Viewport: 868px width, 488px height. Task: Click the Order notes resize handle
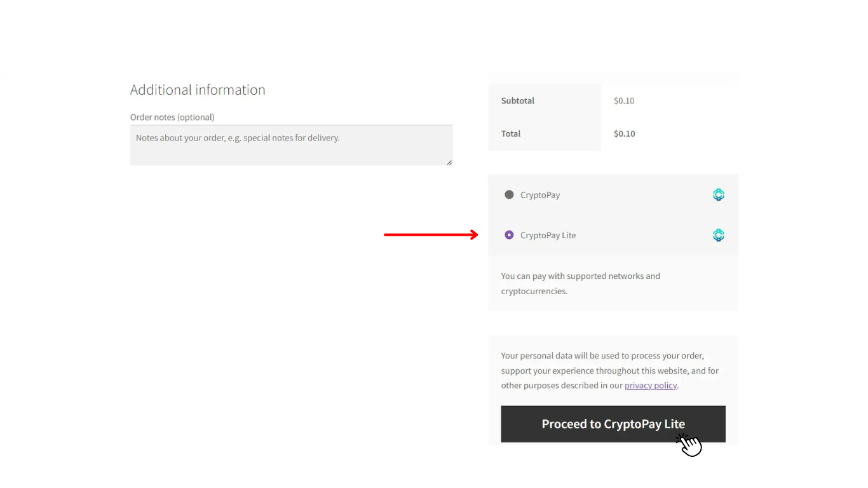449,163
